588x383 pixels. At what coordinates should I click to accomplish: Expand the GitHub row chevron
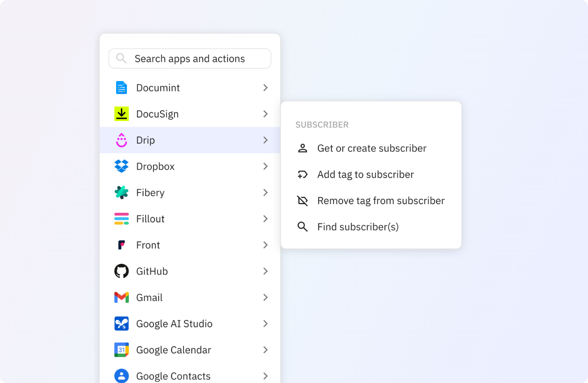click(265, 271)
